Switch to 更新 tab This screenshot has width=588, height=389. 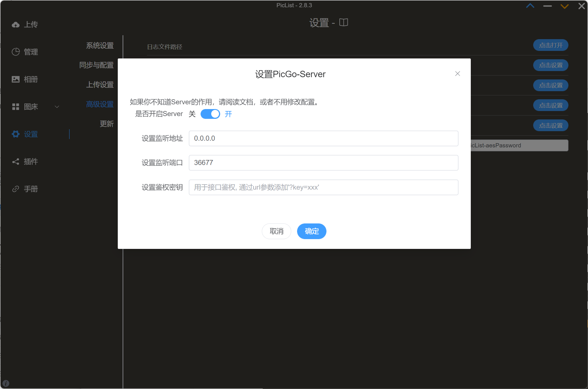[x=107, y=124]
